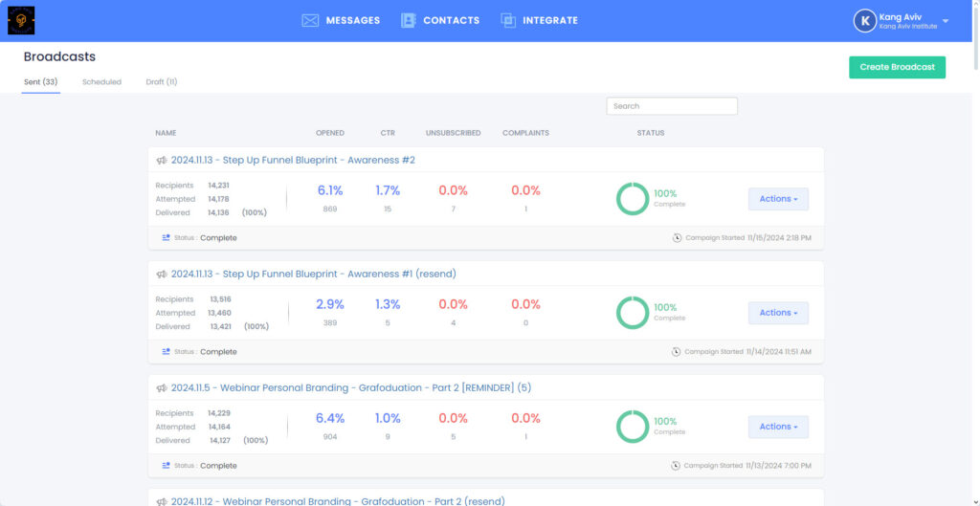
Task: Switch to the Scheduled tab
Action: coord(101,82)
